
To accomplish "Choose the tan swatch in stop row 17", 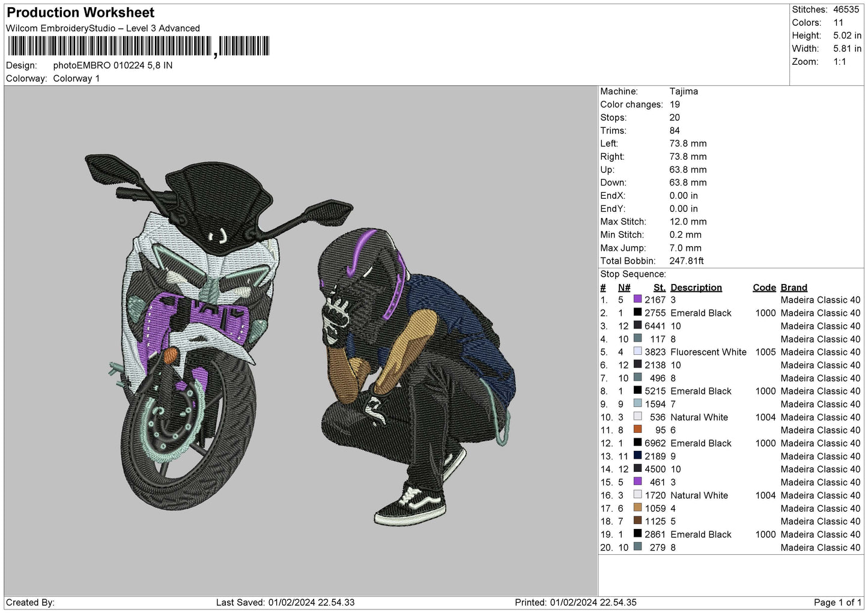I will 637,507.
